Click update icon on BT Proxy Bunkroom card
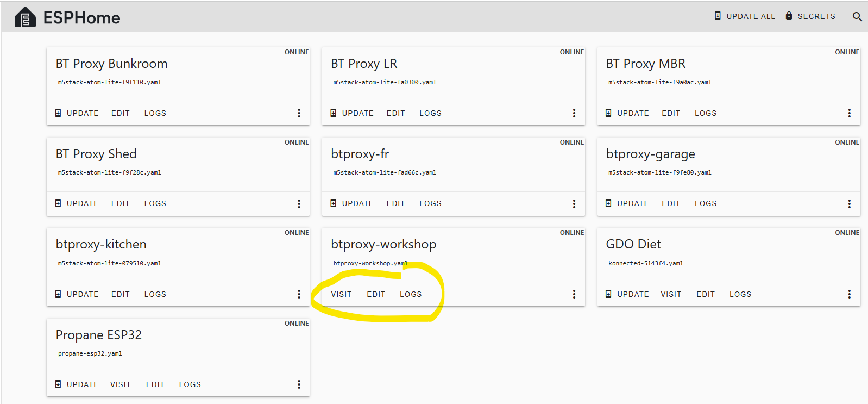The width and height of the screenshot is (868, 404). point(58,113)
